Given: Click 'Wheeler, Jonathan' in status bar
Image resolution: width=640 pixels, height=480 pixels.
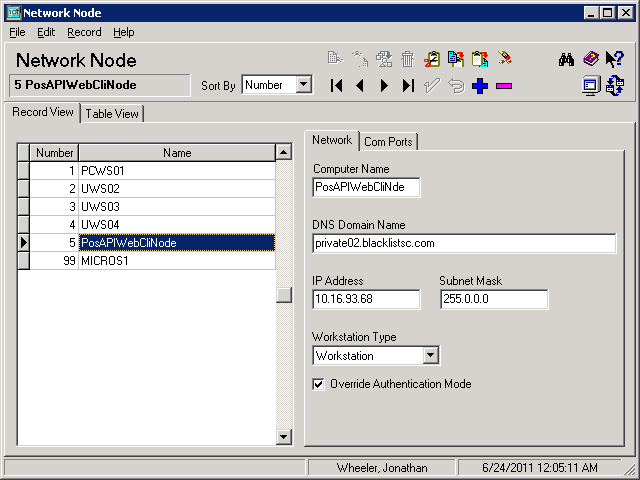Looking at the screenshot, I should [x=382, y=467].
